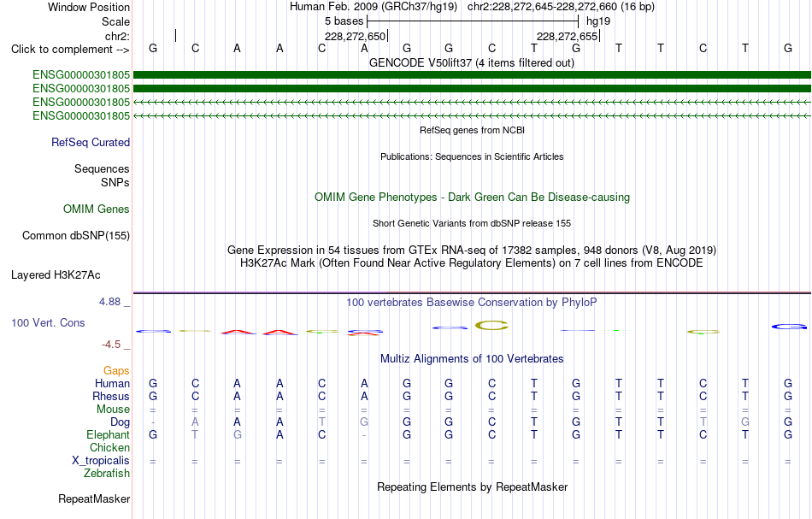
Task: Click the 228,272,650 coordinate marker
Action: pos(356,36)
